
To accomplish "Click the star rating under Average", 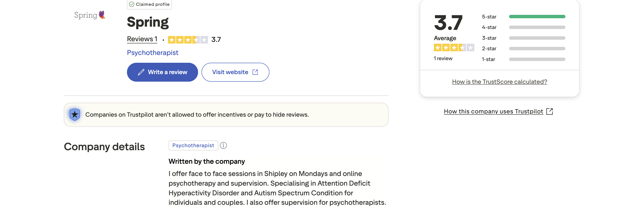I will 454,47.
